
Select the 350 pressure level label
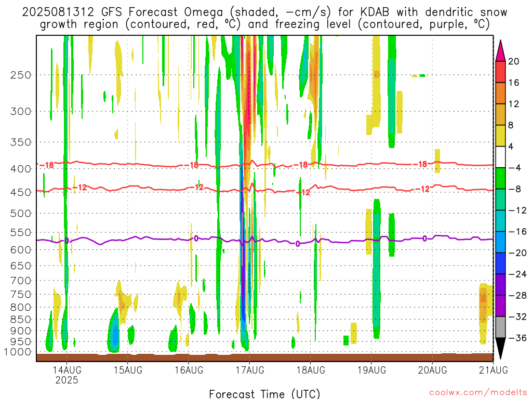click(x=21, y=142)
